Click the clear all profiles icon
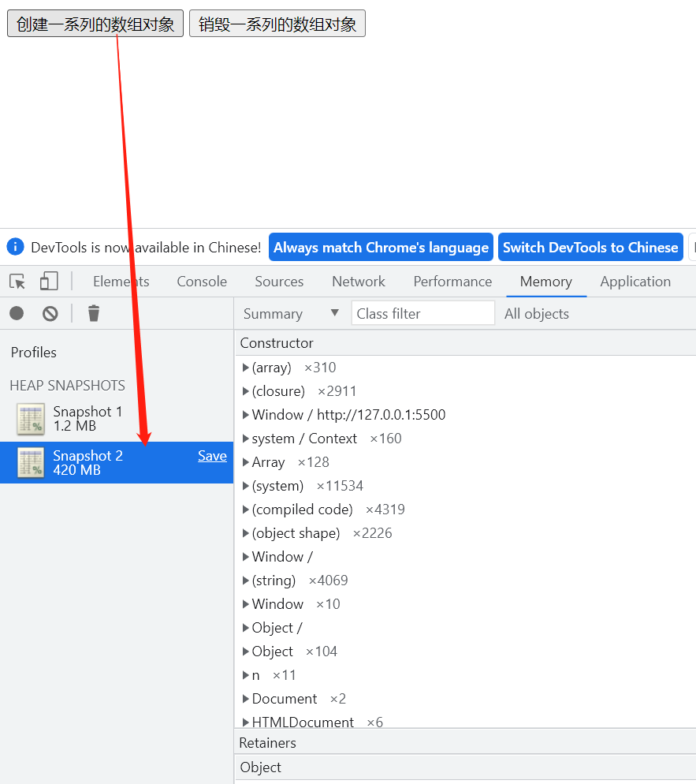Viewport: 696px width, 784px height. [50, 314]
